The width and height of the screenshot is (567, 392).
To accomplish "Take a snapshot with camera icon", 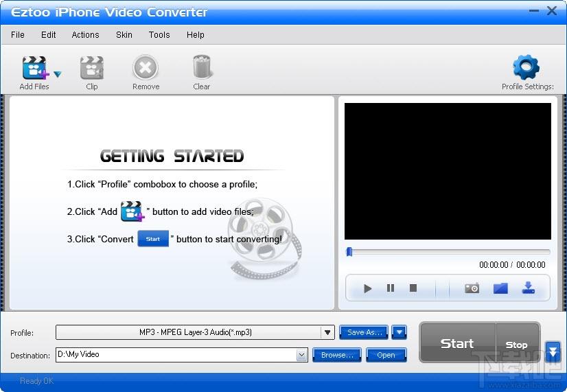I will tap(472, 288).
